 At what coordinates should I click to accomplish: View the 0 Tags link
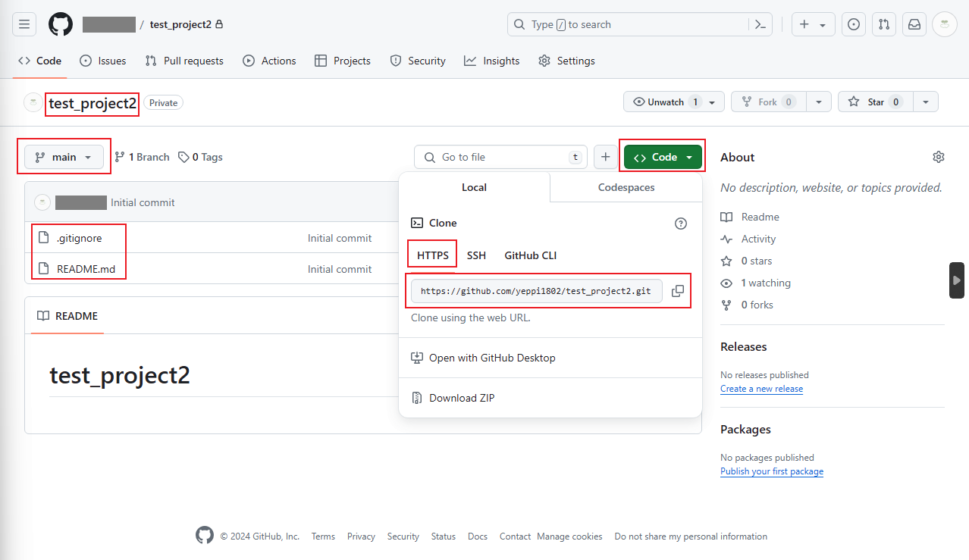200,157
